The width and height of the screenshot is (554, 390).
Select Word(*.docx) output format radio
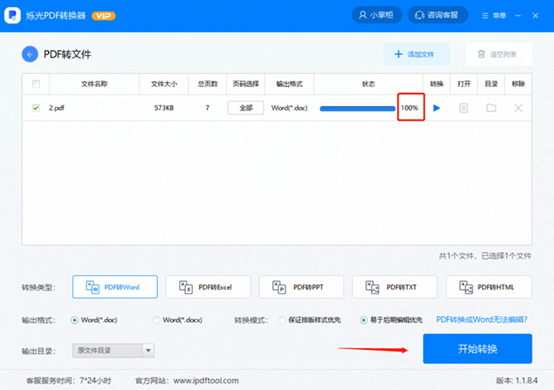pyautogui.click(x=156, y=320)
